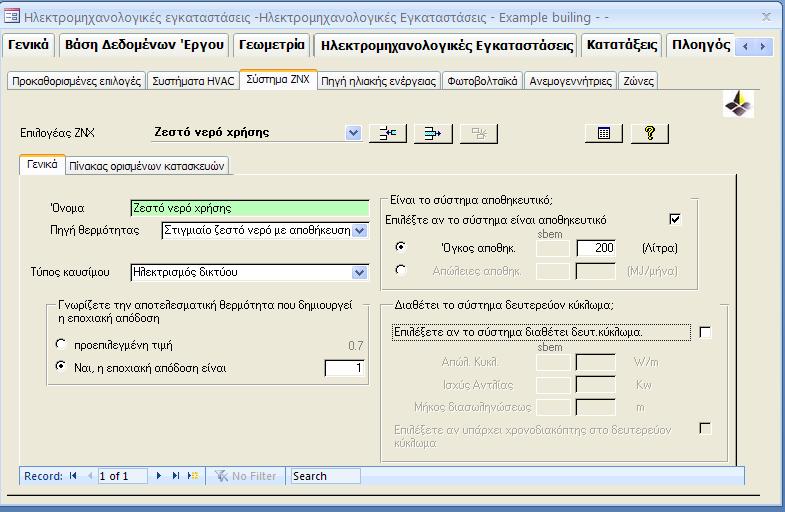Click the form window icon in the title bar
The width and height of the screenshot is (785, 512).
12,17
